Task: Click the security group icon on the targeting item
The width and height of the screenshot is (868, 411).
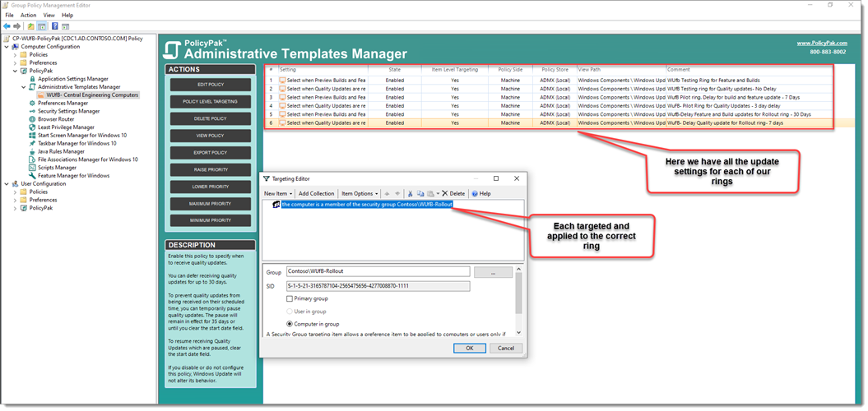Action: pyautogui.click(x=276, y=205)
